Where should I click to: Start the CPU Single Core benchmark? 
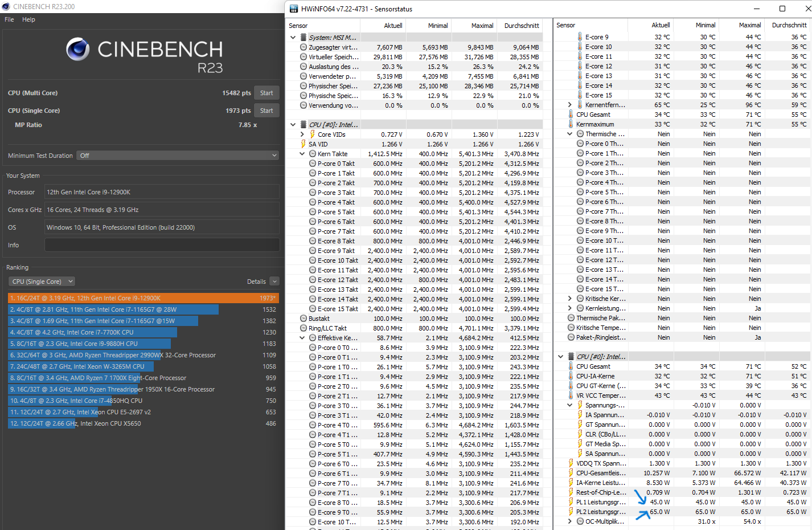[266, 111]
